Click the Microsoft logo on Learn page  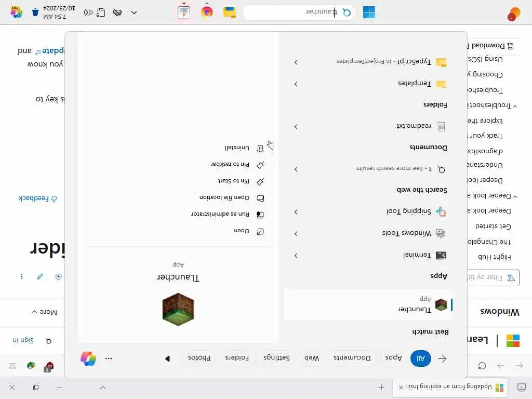coord(513,340)
